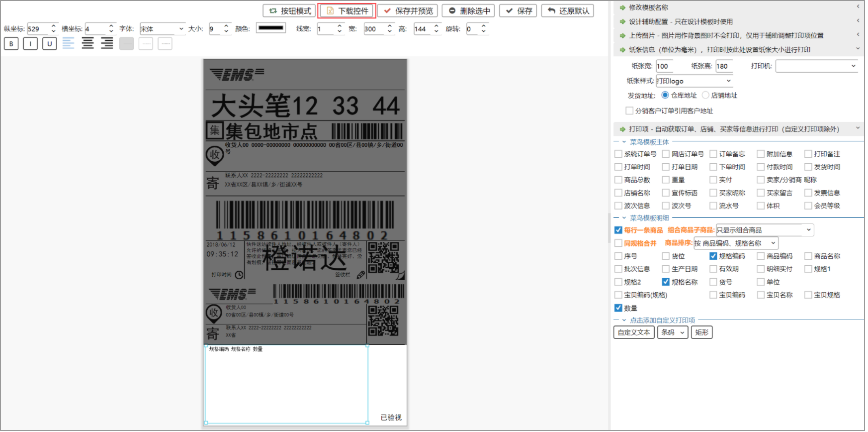Screen dimensions: 868x432
Task: Increase 高 height value with up arrow
Action: coord(436,26)
